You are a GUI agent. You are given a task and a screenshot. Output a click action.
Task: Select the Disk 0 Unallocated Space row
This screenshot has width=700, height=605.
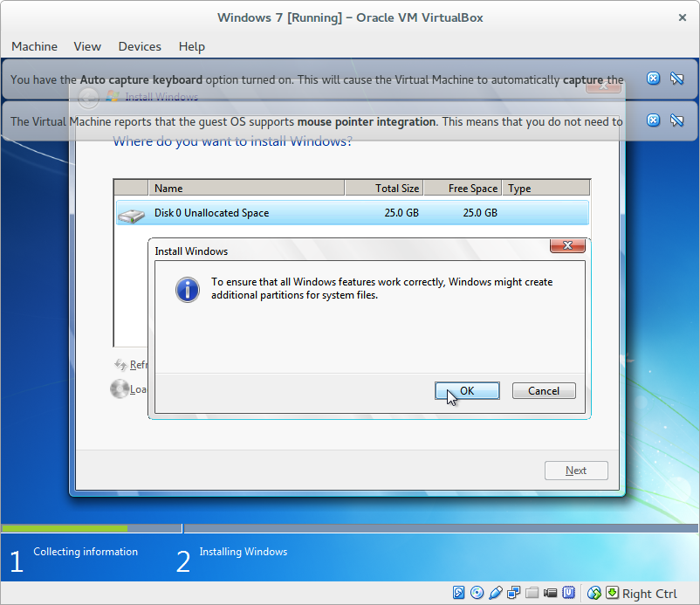[x=353, y=213]
